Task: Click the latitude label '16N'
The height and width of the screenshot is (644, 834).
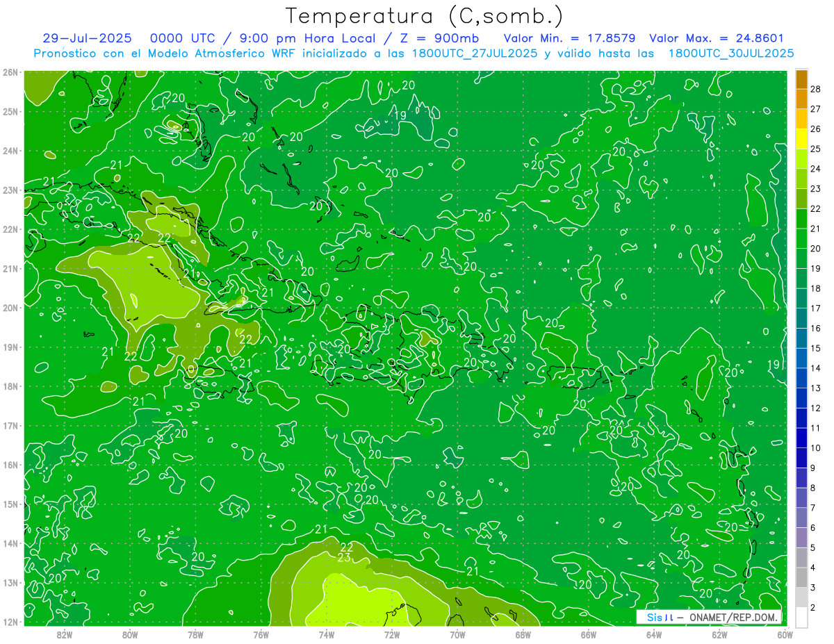Action: point(10,465)
